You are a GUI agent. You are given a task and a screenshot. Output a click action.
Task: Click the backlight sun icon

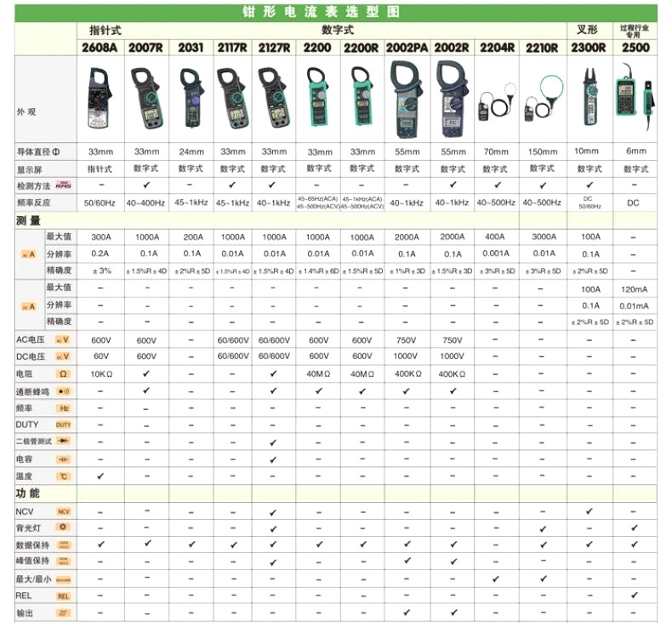point(63,528)
